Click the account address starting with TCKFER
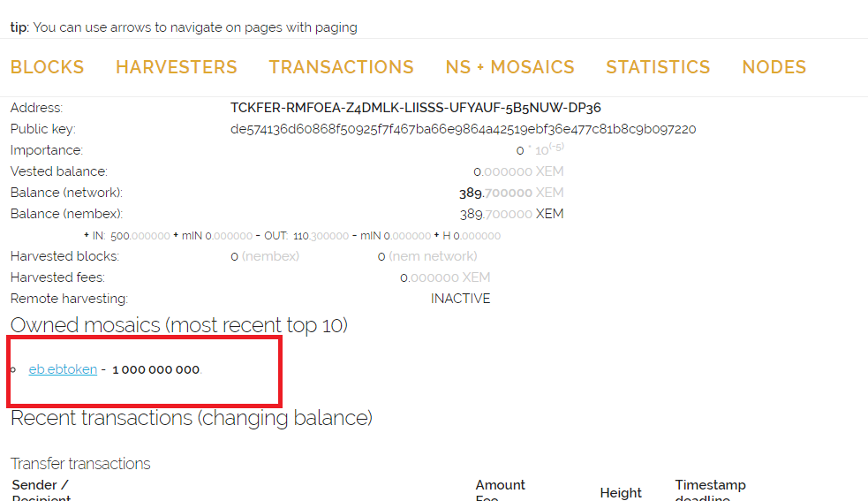Screen dimensions: 868x501 click(415, 108)
